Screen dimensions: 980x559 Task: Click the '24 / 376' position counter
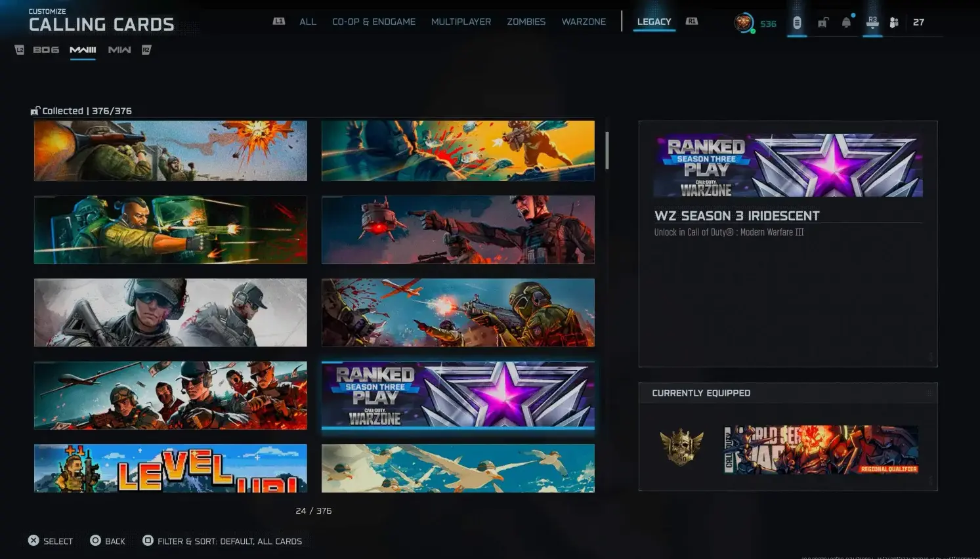click(x=314, y=510)
